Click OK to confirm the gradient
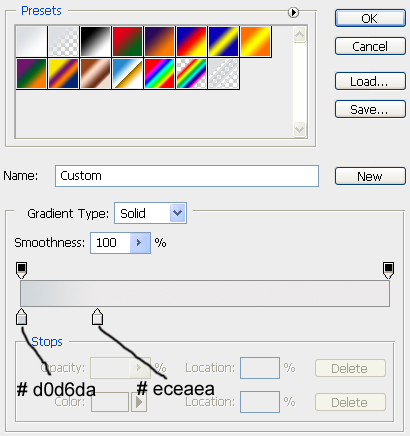Viewport: 410px width, 436px height. coord(370,18)
